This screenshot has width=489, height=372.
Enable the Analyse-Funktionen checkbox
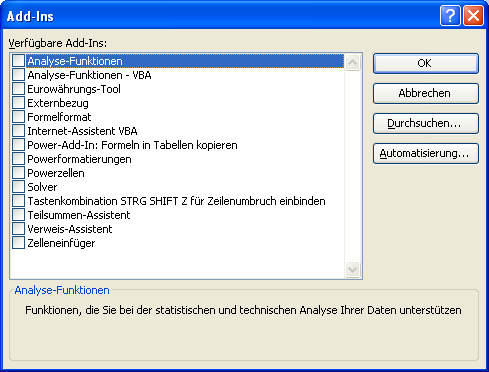(x=18, y=61)
